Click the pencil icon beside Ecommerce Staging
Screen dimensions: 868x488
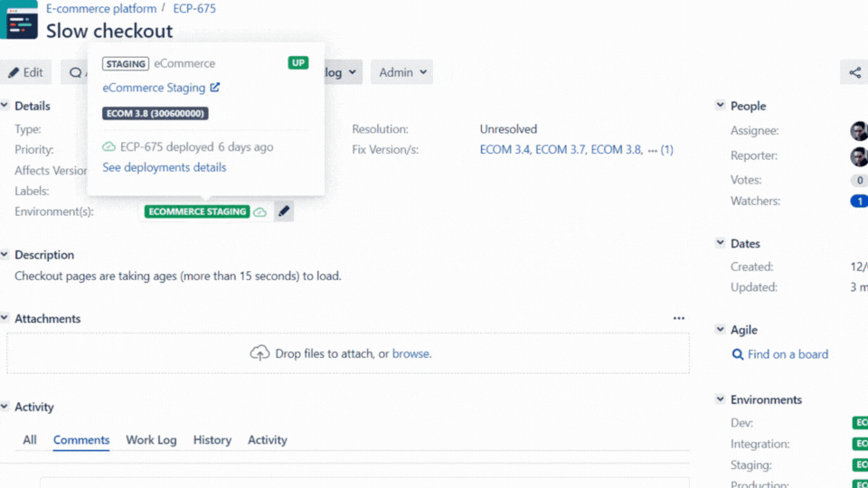pyautogui.click(x=284, y=211)
